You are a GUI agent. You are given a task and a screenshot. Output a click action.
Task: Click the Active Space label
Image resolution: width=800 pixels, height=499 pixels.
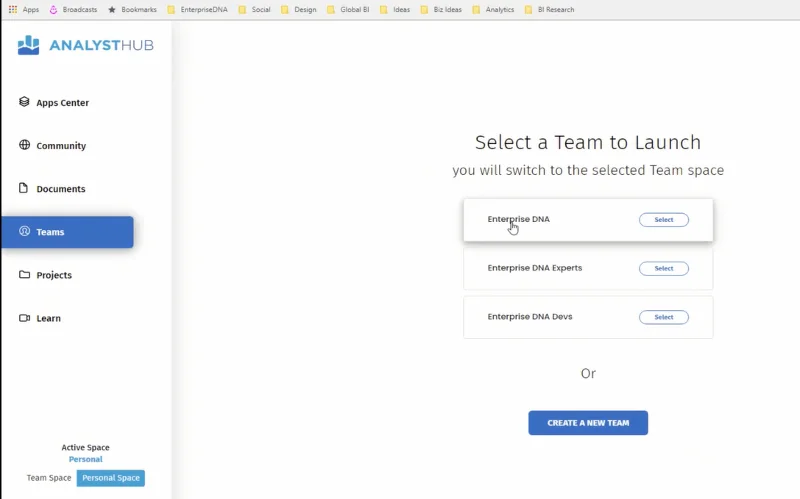tap(85, 447)
